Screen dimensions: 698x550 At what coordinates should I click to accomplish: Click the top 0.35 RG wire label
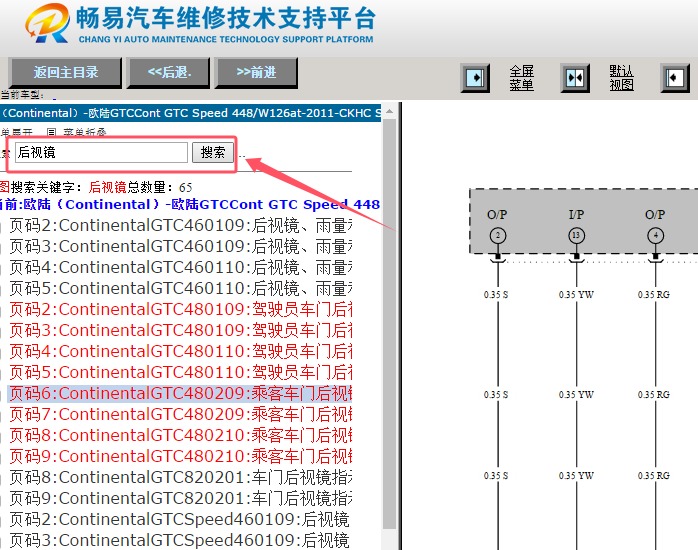point(653,295)
